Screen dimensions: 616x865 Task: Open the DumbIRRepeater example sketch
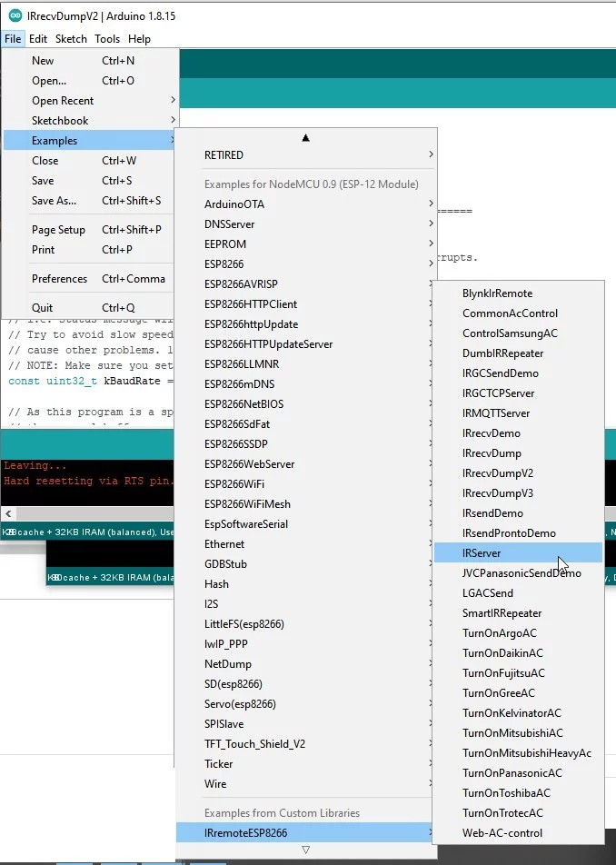pos(519,353)
